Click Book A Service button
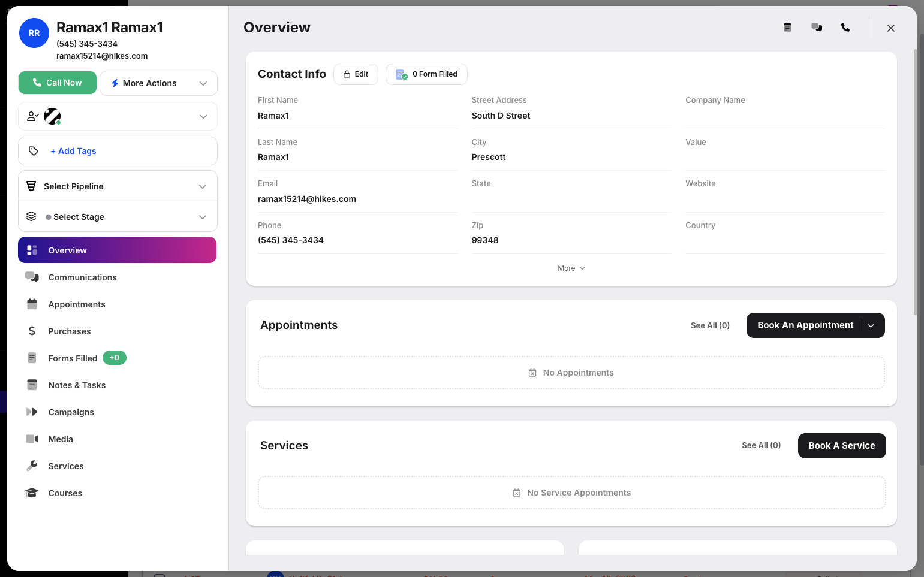 [842, 446]
